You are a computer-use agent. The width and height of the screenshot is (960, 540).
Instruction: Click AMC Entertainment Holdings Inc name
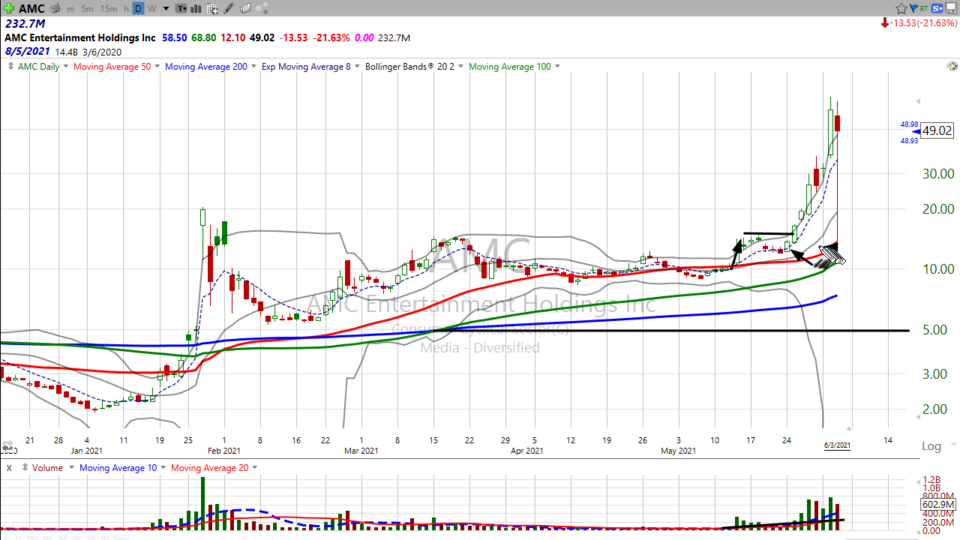[x=80, y=37]
